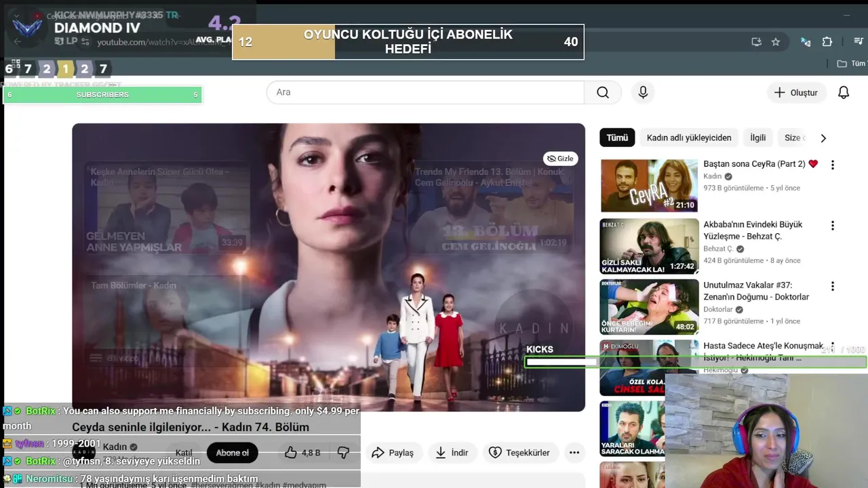This screenshot has height=488, width=868.
Task: Open options menu for Baştan sona CeyRa
Action: tap(833, 165)
